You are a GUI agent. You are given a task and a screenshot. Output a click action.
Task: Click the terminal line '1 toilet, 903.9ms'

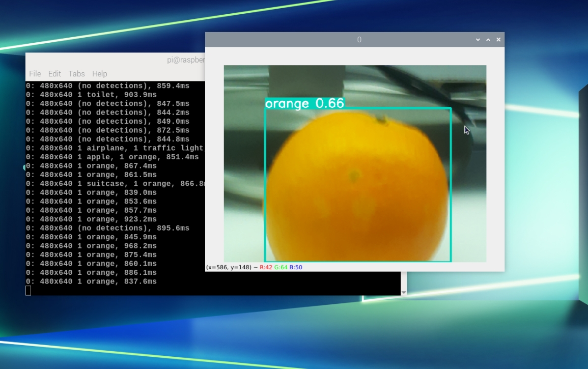coord(91,95)
